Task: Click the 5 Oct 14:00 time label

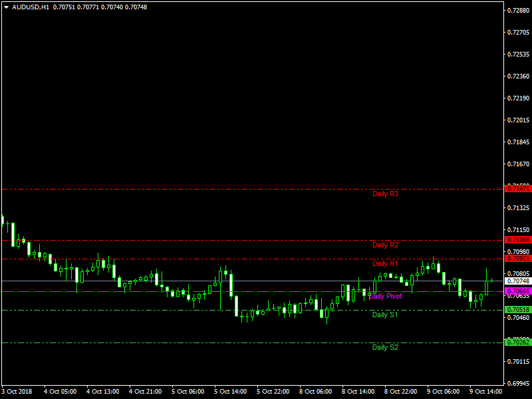Action: point(231,391)
